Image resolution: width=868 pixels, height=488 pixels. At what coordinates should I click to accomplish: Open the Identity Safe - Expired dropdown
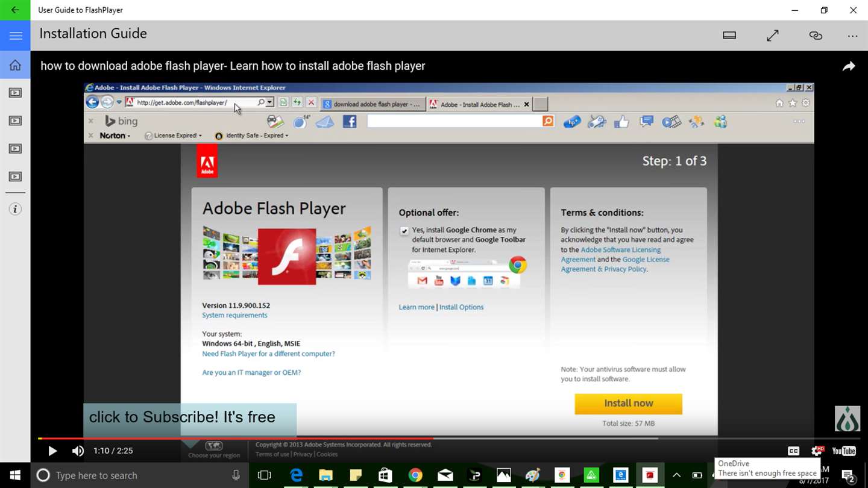(252, 136)
